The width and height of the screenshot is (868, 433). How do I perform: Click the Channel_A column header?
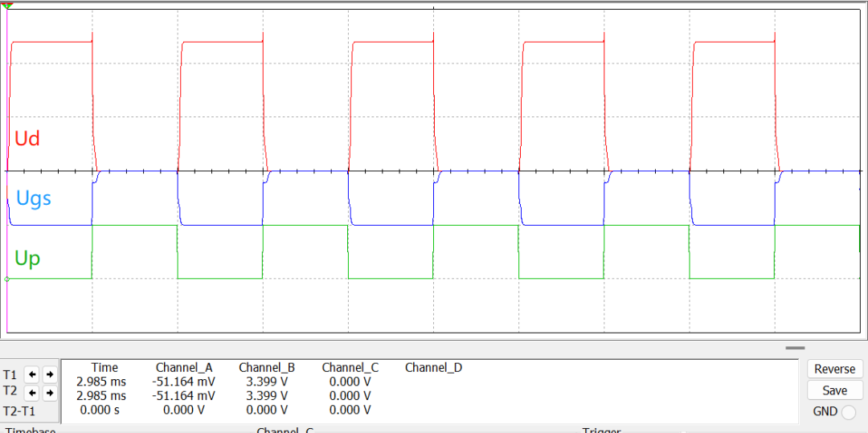[184, 368]
